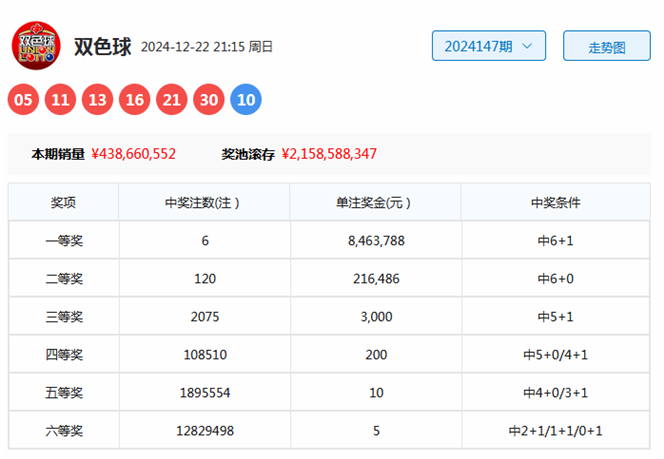Click the Union Lotto logo icon
This screenshot has height=459, width=664.
click(35, 45)
